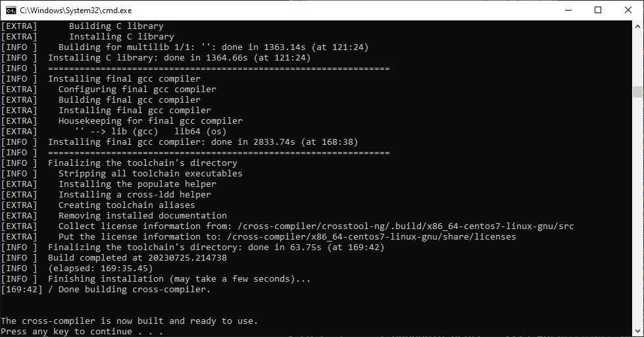Click "Housekeeping for final gcc compiler" line
This screenshot has height=337, width=644.
[x=150, y=120]
